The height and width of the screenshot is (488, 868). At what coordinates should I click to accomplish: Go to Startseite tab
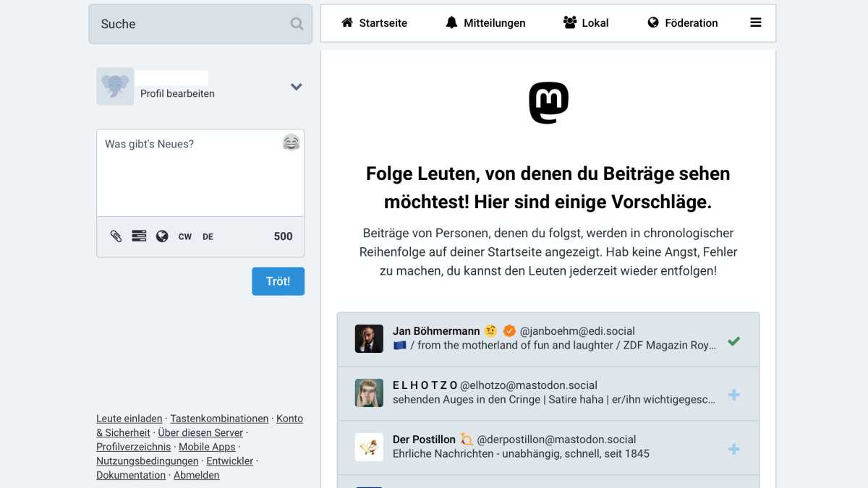click(374, 23)
